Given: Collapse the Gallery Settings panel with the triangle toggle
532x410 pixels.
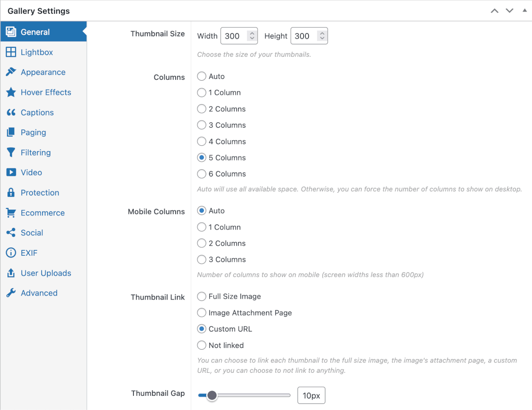Looking at the screenshot, I should (x=524, y=11).
